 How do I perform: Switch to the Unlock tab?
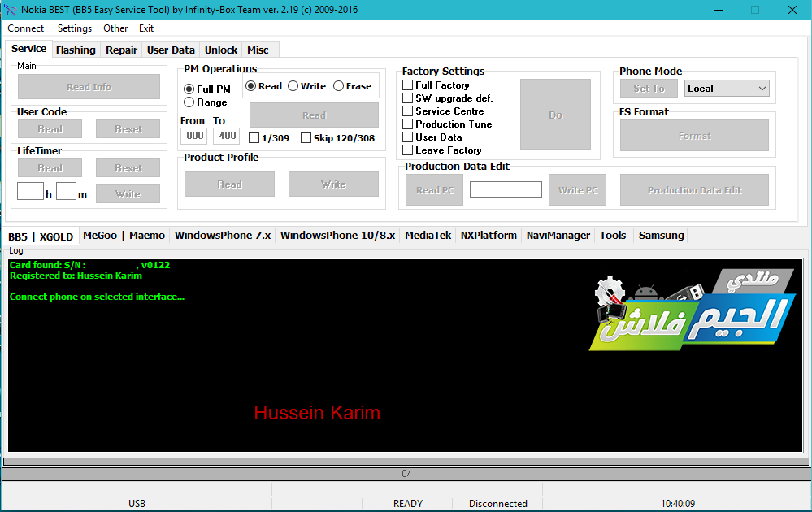(x=221, y=50)
